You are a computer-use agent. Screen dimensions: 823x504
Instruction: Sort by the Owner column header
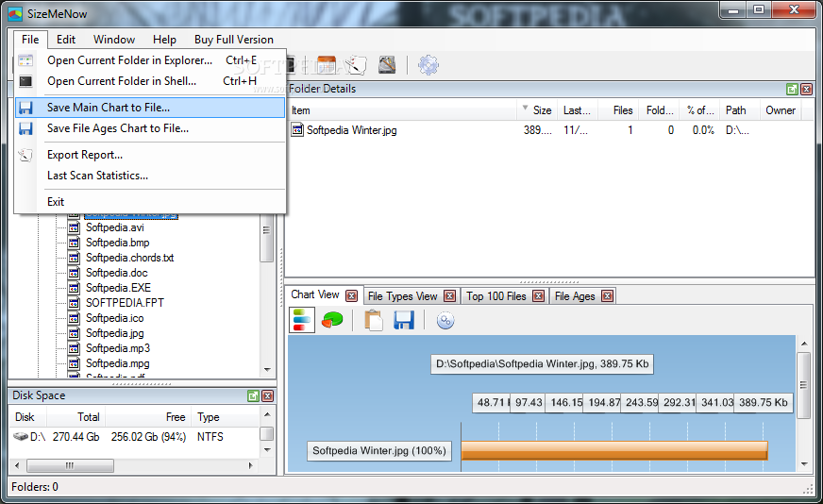coord(780,110)
